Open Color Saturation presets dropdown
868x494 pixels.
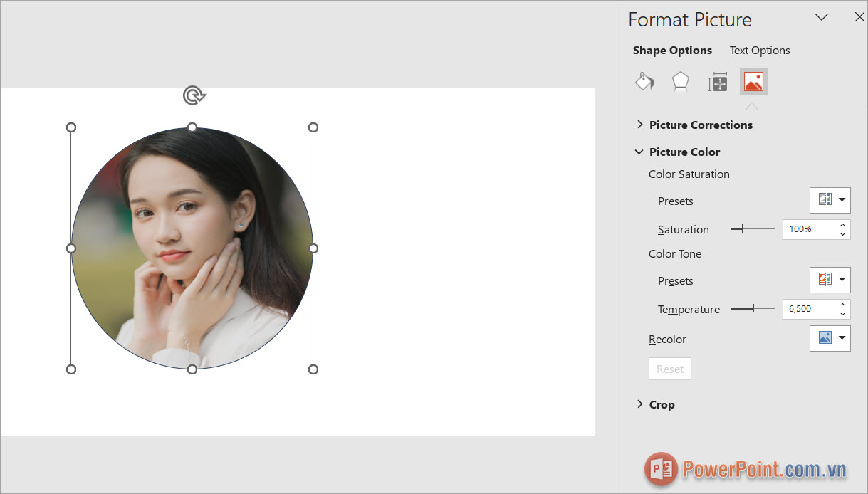click(830, 201)
